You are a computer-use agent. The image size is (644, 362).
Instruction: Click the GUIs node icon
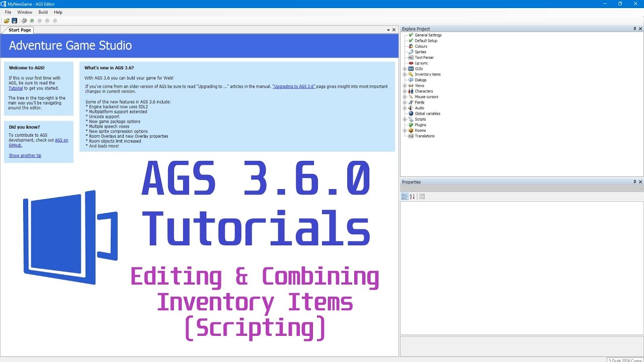point(411,69)
